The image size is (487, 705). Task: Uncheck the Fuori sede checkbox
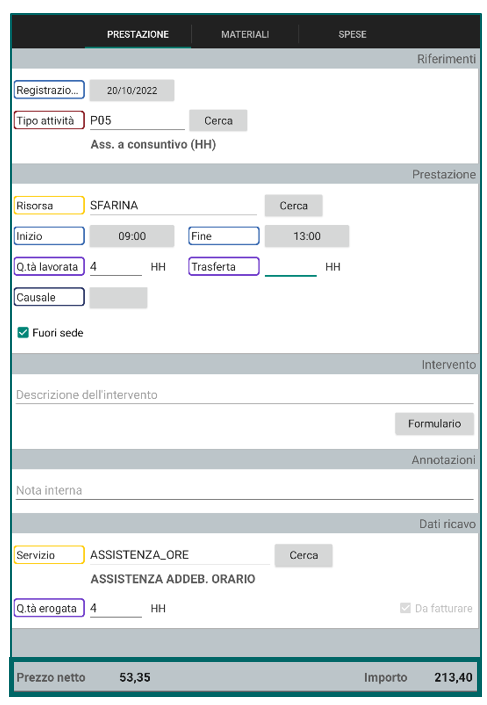(23, 333)
